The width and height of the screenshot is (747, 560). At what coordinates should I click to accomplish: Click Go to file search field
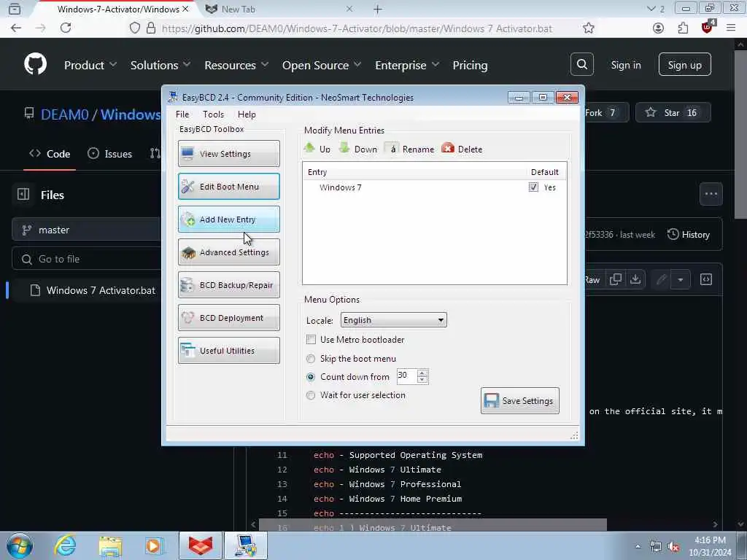[x=87, y=259]
